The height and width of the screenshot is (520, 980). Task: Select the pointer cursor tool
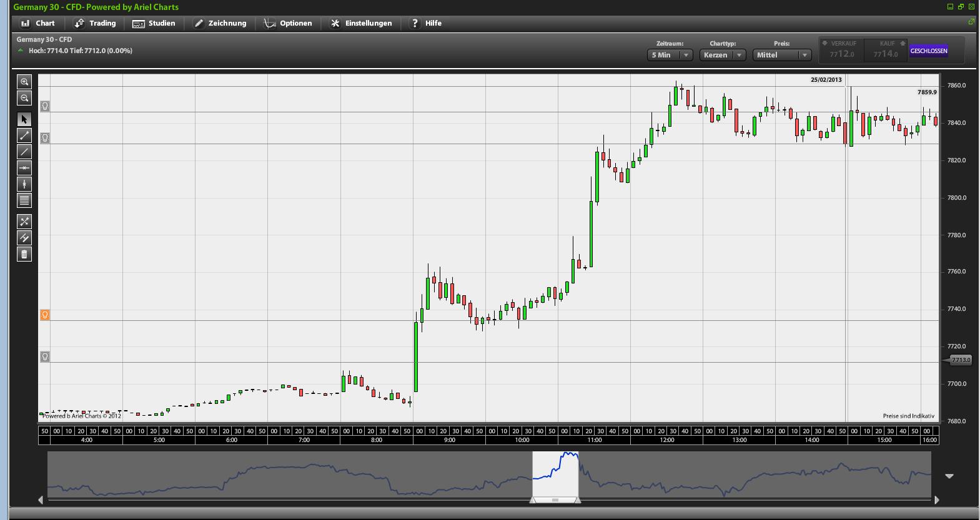24,119
